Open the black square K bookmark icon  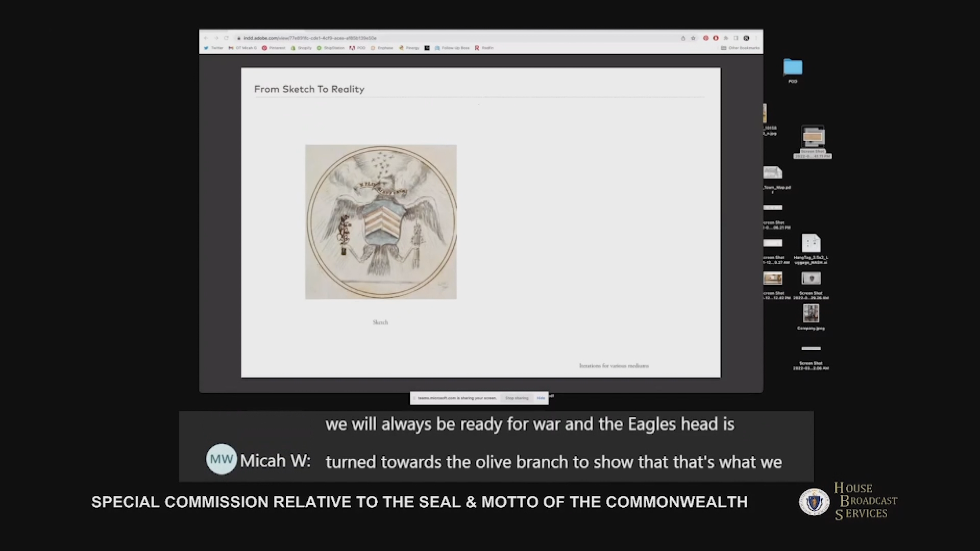coord(427,48)
